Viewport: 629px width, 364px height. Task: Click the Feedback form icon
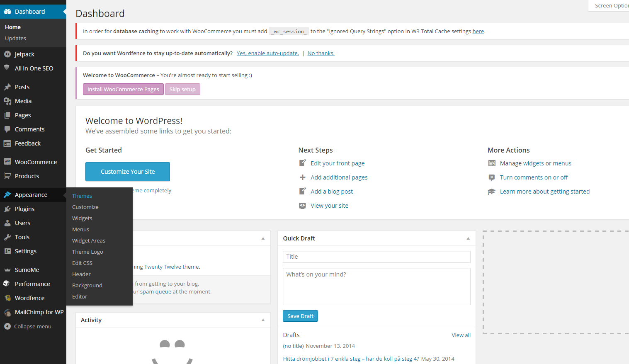point(7,143)
